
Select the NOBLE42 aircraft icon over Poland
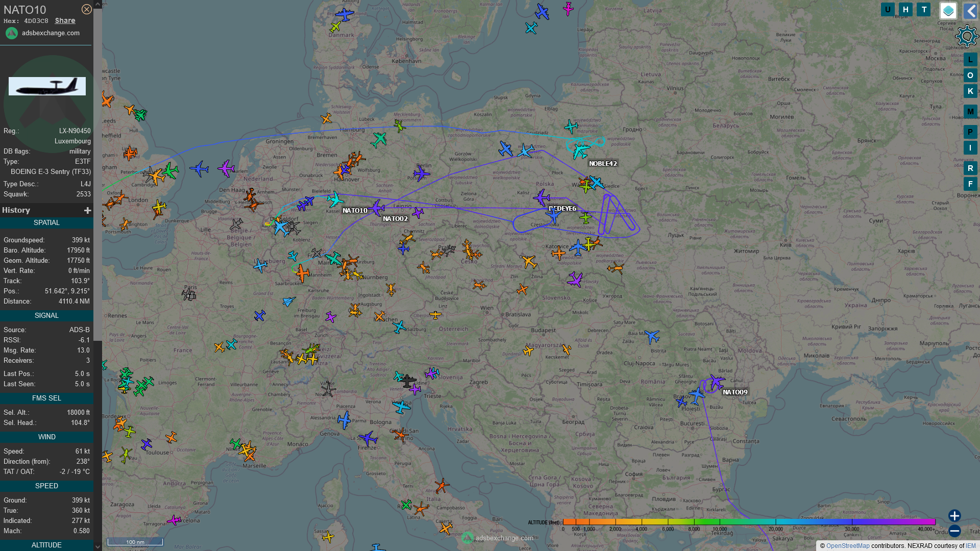(580, 150)
